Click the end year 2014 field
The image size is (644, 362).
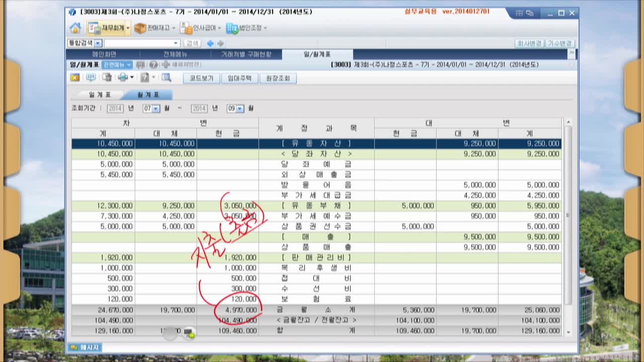pyautogui.click(x=199, y=108)
